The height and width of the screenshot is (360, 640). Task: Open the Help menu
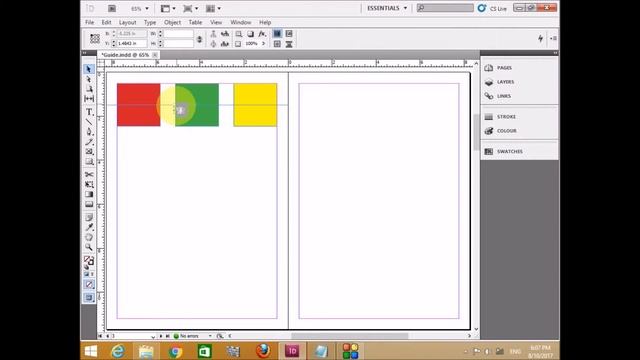click(265, 22)
